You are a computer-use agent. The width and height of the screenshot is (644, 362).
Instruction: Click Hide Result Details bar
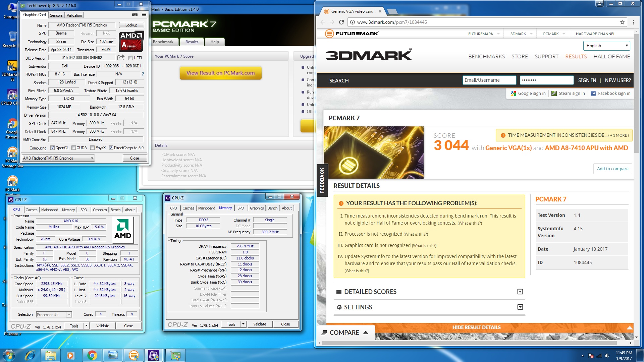tap(476, 327)
